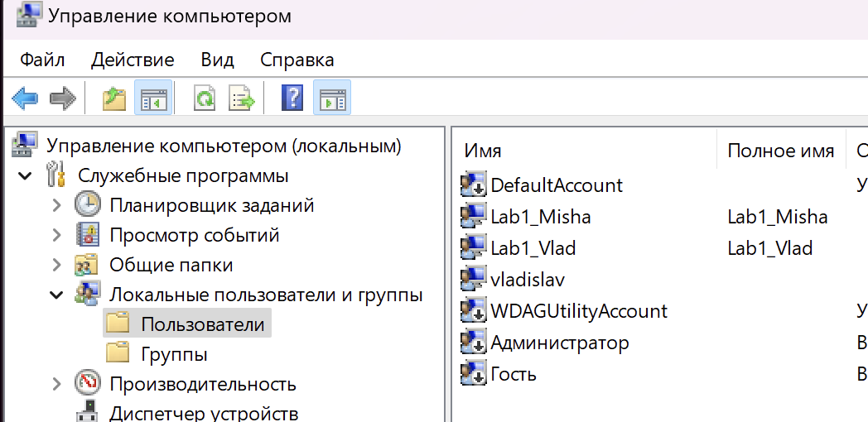Viewport: 868px width, 422px height.
Task: Click the Export list toolbar icon
Action: [x=242, y=100]
